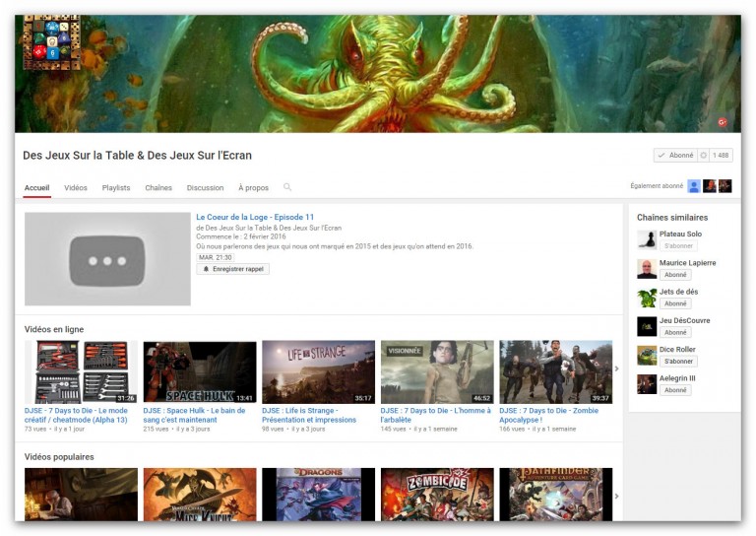Open second Également abonné avatar
The width and height of the screenshot is (756, 536).
(x=709, y=186)
